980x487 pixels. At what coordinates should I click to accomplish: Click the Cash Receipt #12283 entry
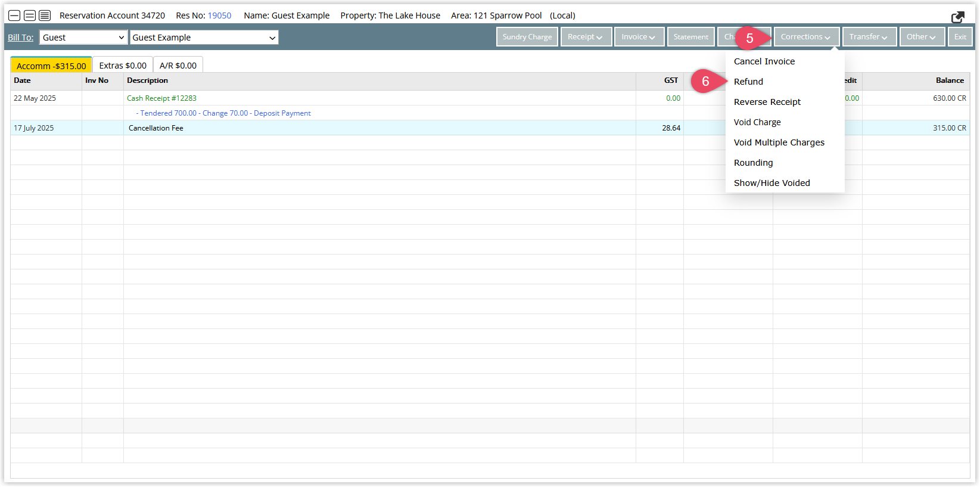[x=161, y=98]
